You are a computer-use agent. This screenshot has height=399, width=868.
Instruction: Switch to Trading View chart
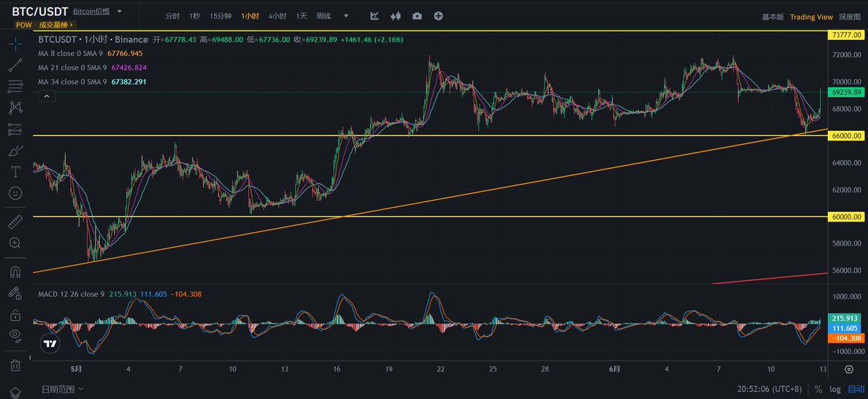coord(812,17)
